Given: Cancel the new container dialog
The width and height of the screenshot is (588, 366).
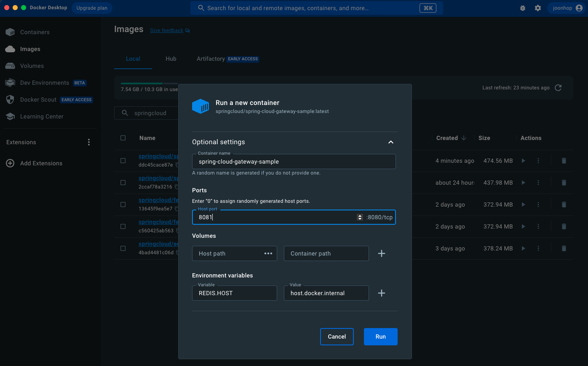Looking at the screenshot, I should point(337,336).
